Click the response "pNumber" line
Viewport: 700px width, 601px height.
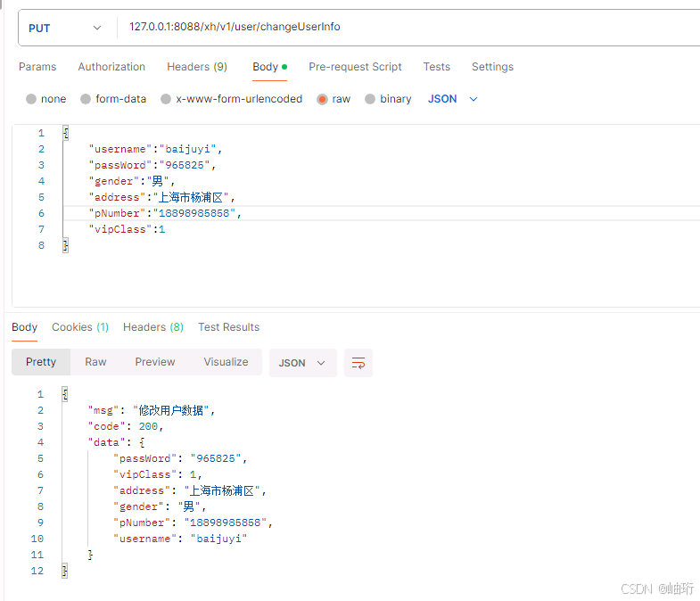[193, 523]
